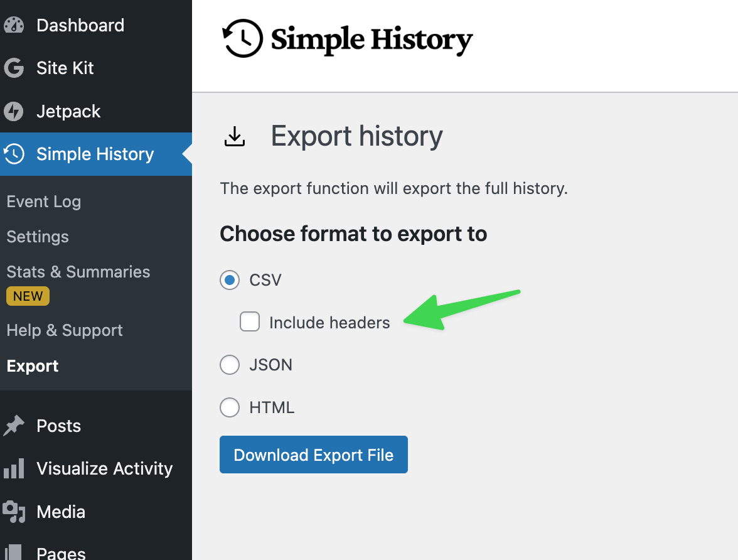Click the Posts pushpin icon

[x=14, y=426]
